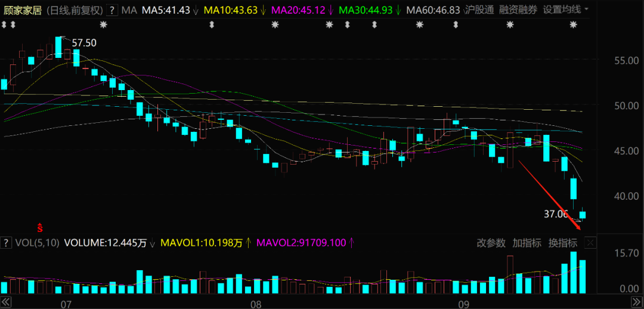Image resolution: width=644 pixels, height=309 pixels.
Task: Select the MA60:46.83 legend
Action: 433,10
